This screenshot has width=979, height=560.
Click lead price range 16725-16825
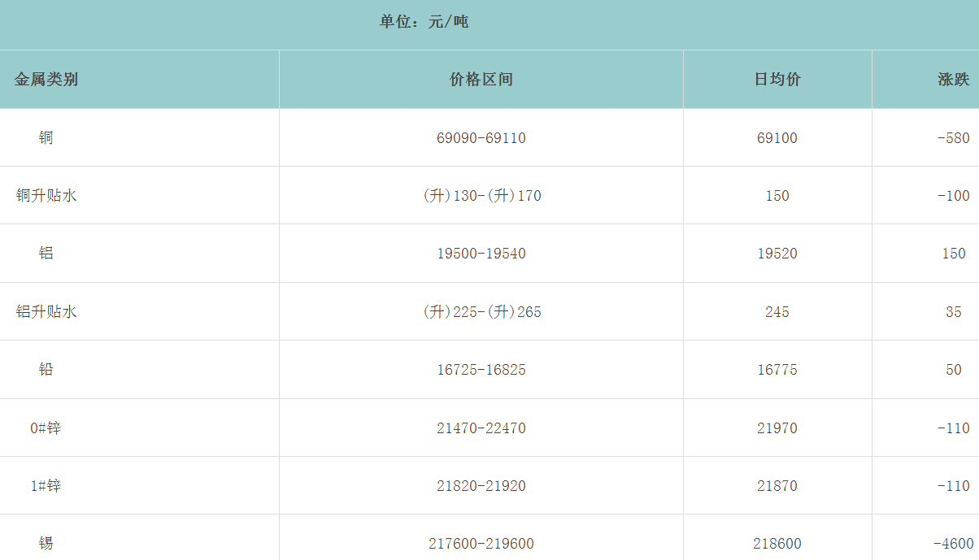tap(481, 370)
